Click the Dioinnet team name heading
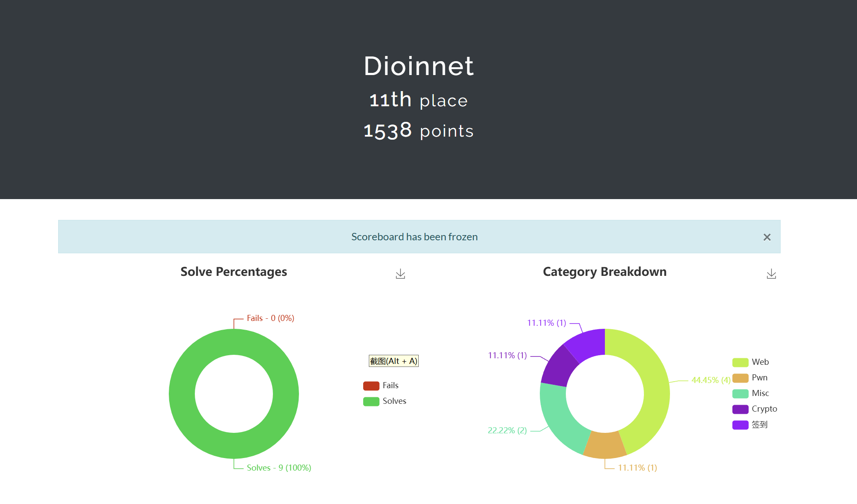The height and width of the screenshot is (504, 857). (x=419, y=66)
